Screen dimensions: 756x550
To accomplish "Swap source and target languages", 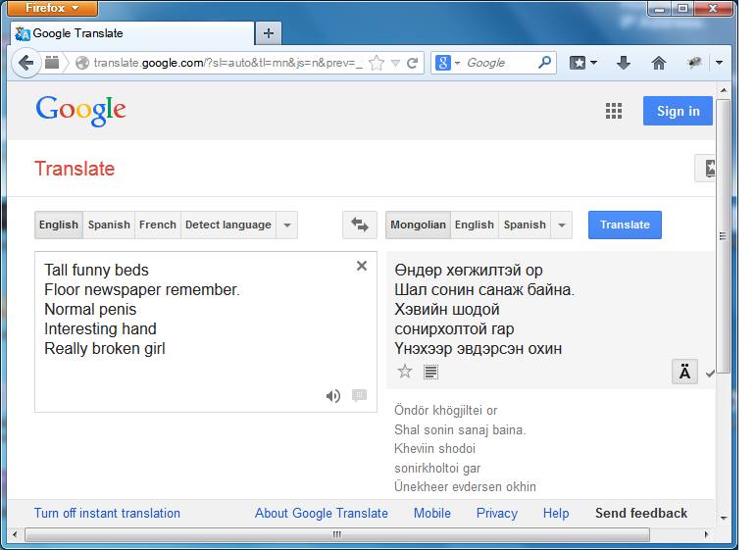I will click(x=360, y=225).
